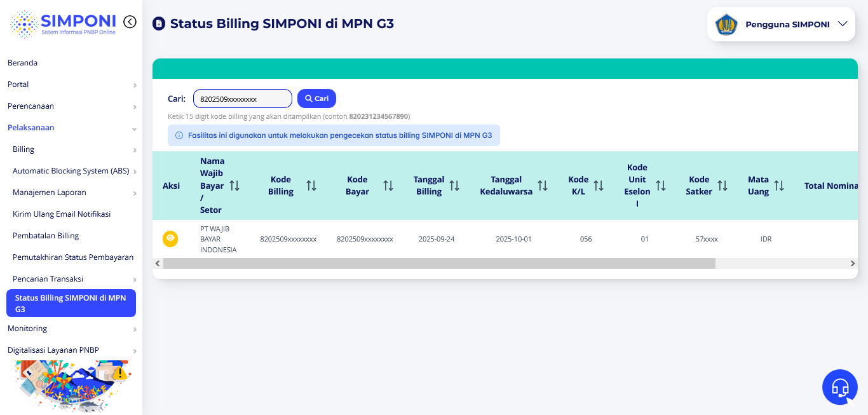Click the IDR currency cell
868x415 pixels.
click(x=766, y=239)
